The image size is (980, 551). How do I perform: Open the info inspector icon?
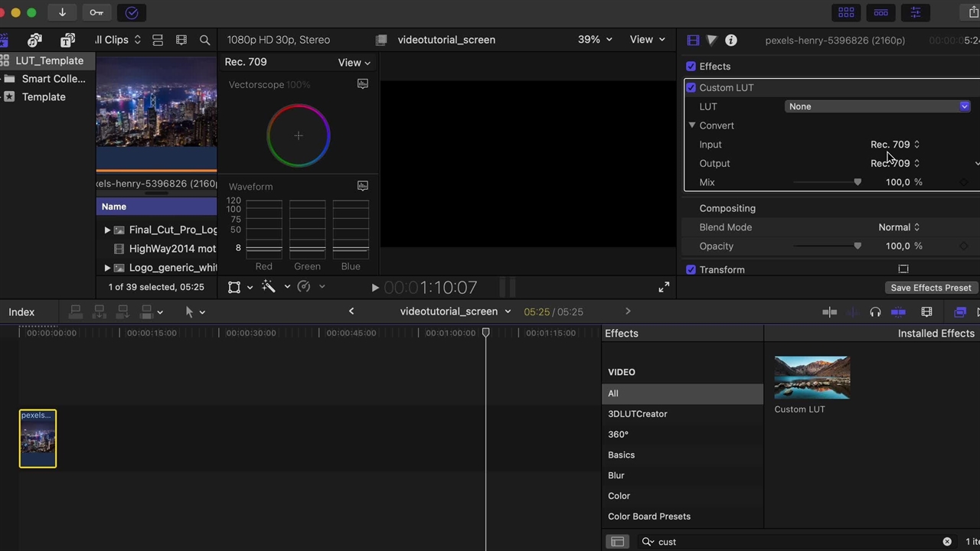pos(731,40)
